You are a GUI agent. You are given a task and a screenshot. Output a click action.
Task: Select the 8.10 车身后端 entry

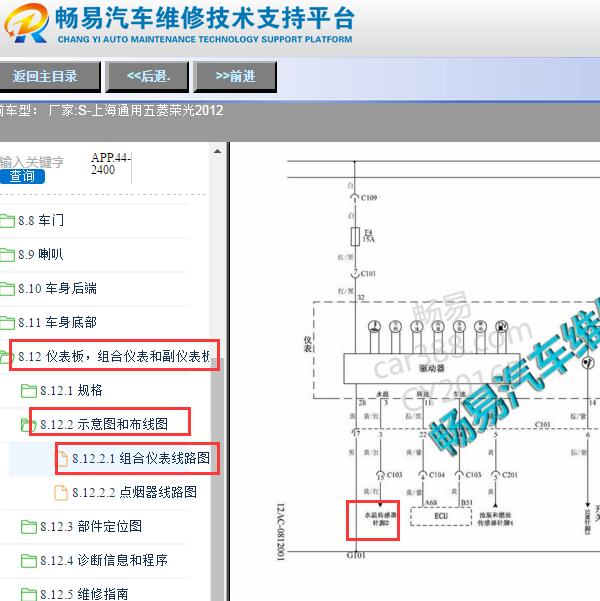coord(58,288)
